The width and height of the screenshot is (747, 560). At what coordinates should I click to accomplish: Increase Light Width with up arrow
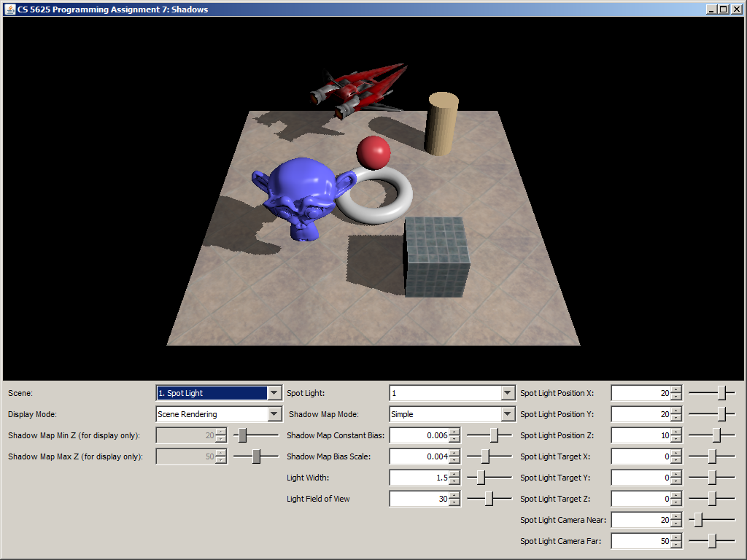coord(454,474)
